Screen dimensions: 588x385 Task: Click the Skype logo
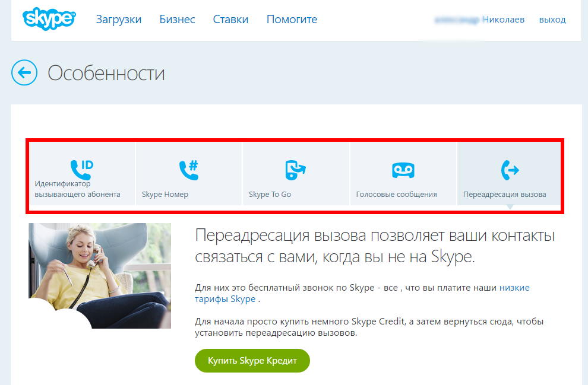[x=49, y=19]
